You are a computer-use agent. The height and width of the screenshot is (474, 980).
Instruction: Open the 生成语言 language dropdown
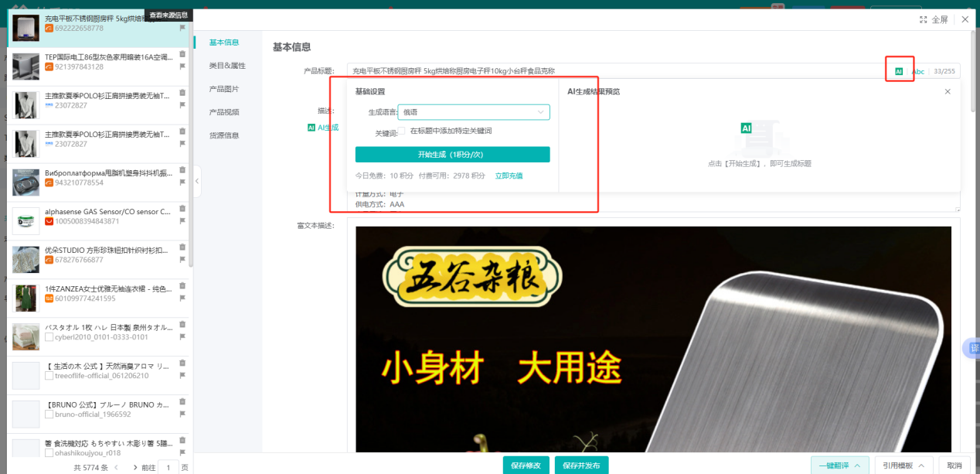(x=473, y=112)
